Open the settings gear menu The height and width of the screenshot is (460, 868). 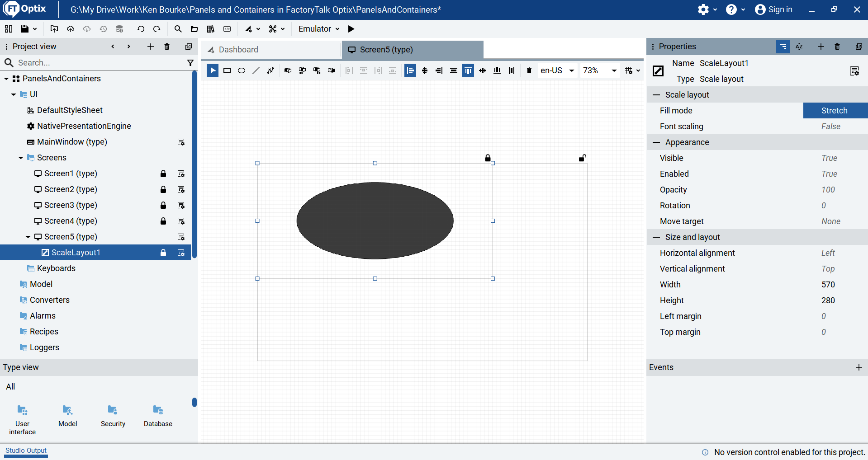pos(707,9)
